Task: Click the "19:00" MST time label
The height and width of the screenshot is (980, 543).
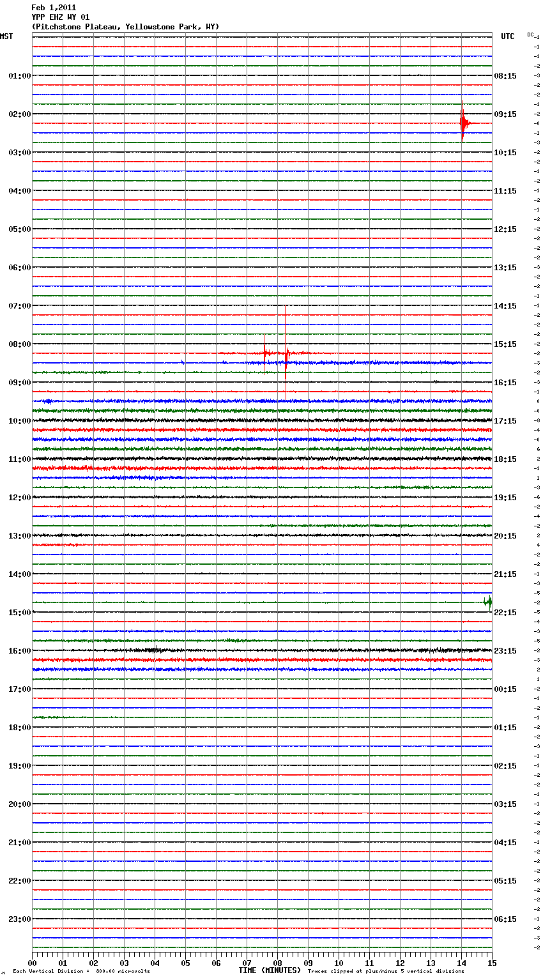Action: [x=19, y=766]
